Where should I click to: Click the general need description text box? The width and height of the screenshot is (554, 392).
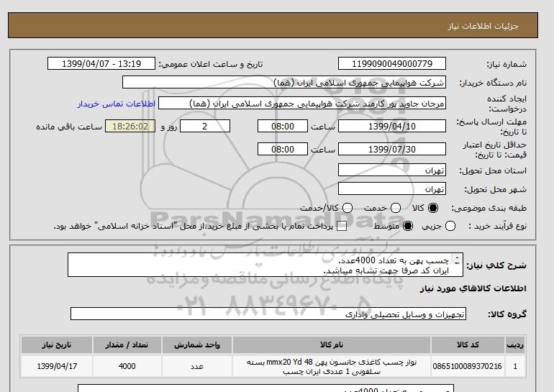[x=265, y=265]
